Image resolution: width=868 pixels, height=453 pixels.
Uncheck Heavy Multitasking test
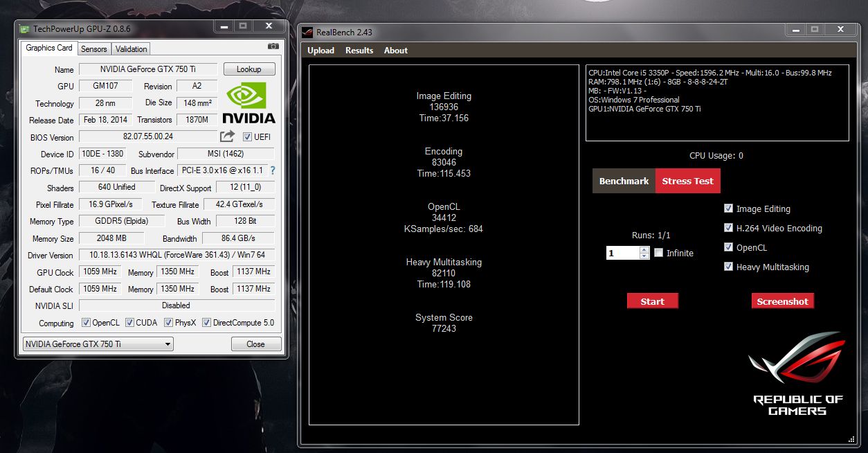pyautogui.click(x=728, y=267)
